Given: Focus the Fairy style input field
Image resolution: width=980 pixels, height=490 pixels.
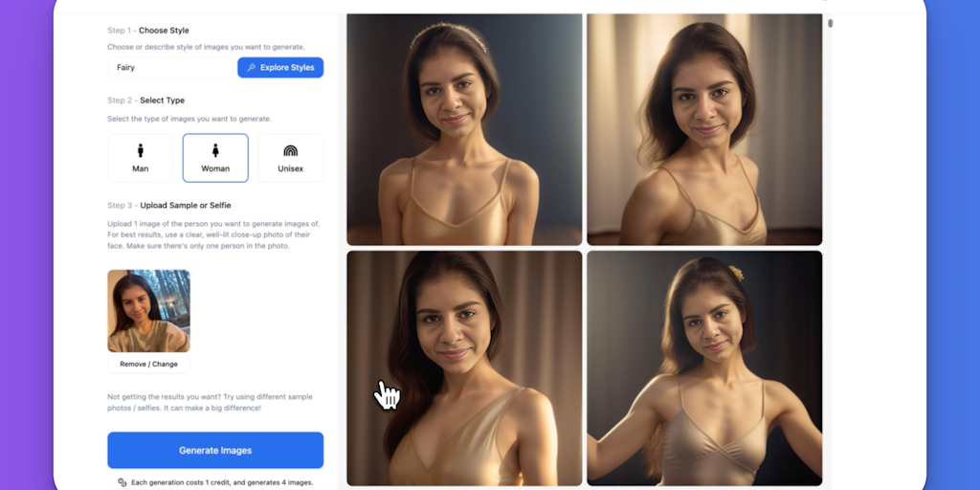Looking at the screenshot, I should tap(170, 68).
